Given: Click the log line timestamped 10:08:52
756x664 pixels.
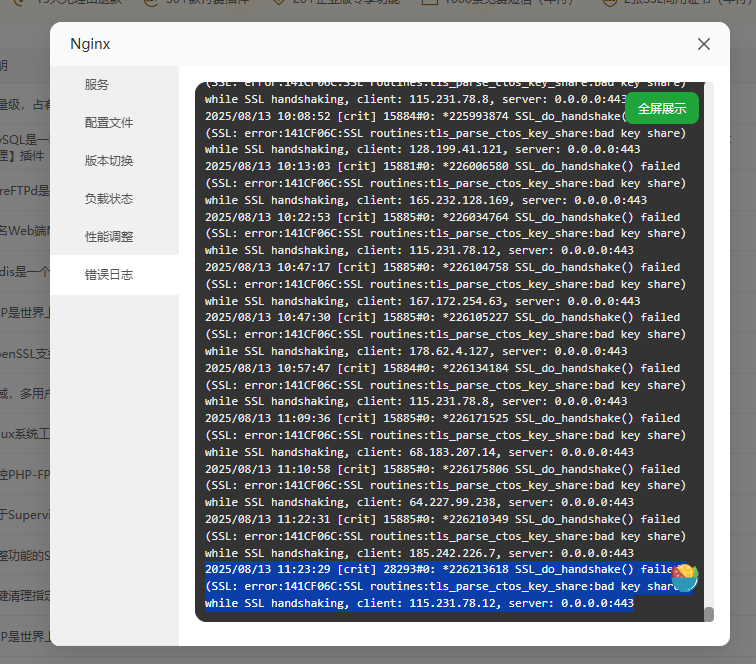Looking at the screenshot, I should pos(415,116).
